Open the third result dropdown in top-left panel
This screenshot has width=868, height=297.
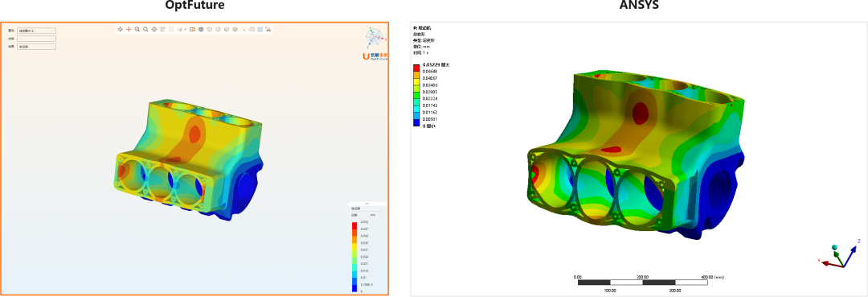36,47
